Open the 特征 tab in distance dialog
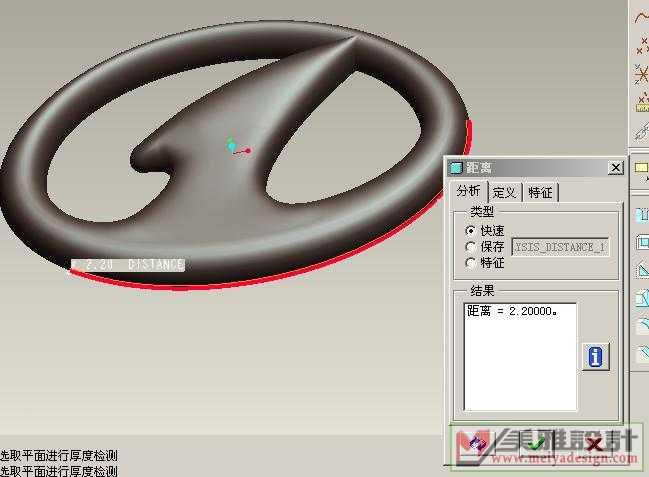649x477 pixels. point(541,193)
